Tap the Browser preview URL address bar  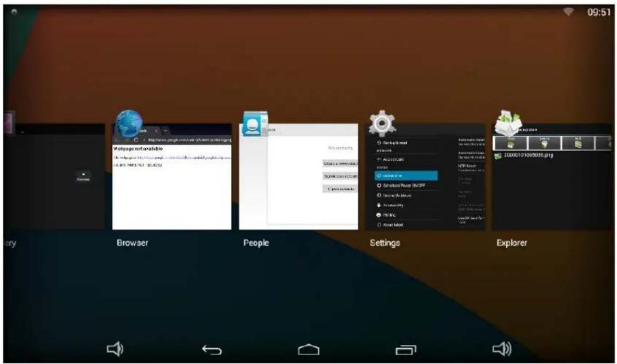pyautogui.click(x=188, y=140)
